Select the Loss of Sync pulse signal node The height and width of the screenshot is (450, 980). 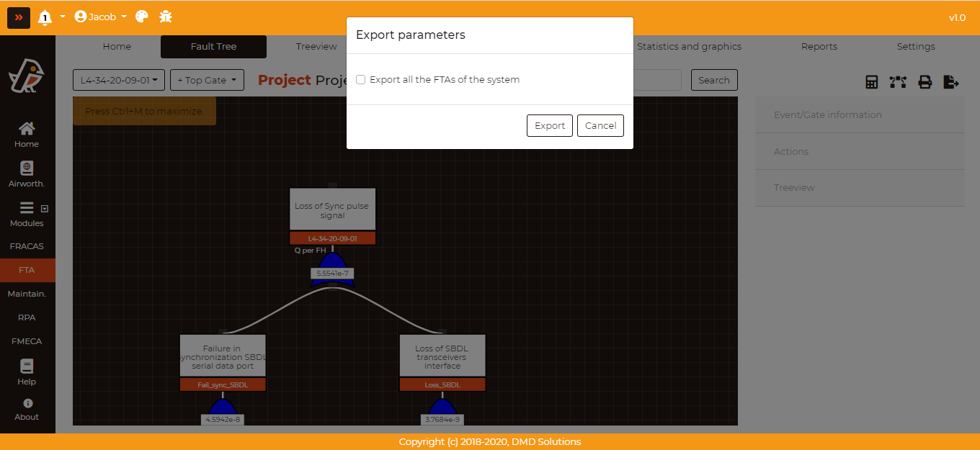coord(332,210)
